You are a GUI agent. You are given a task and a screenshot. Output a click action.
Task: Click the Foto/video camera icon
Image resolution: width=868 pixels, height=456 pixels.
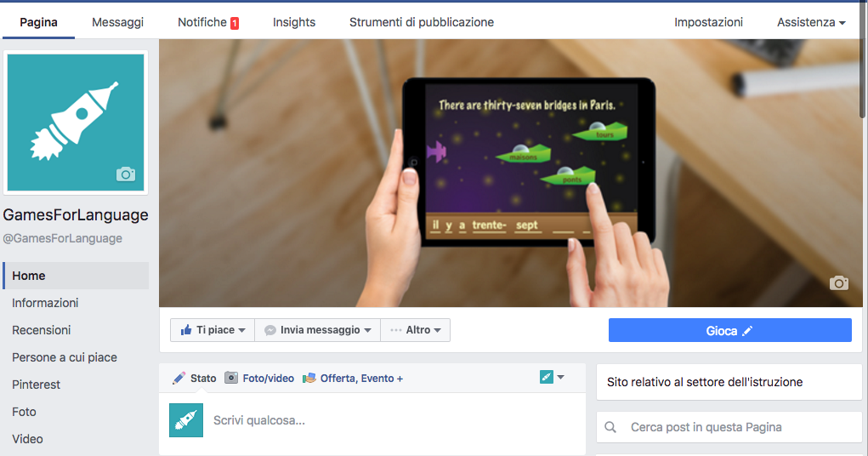(x=231, y=378)
